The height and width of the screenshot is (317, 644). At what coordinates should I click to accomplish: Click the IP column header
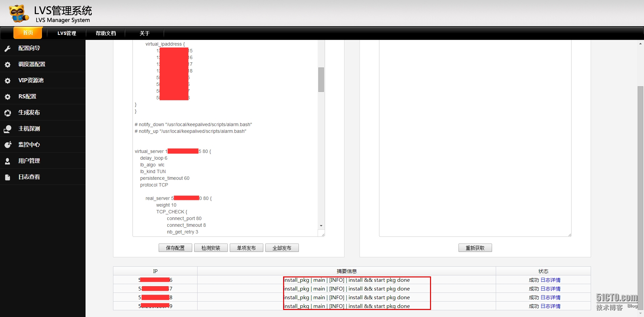click(x=155, y=271)
